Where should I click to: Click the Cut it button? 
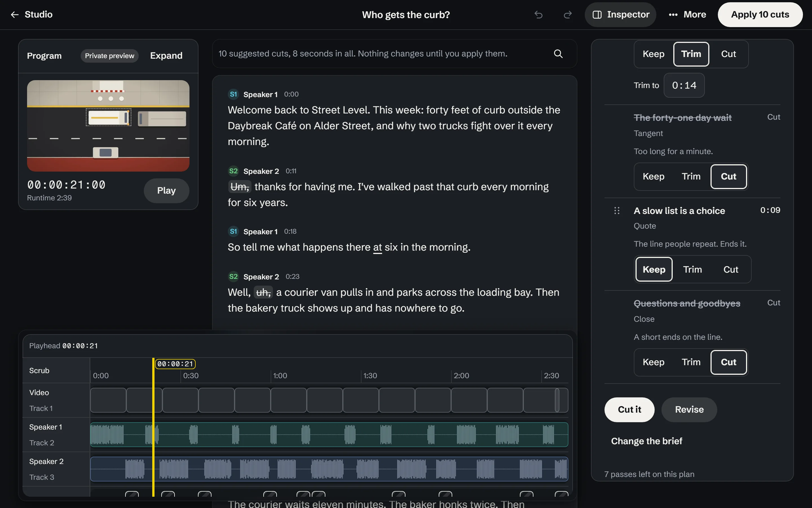[629, 410]
